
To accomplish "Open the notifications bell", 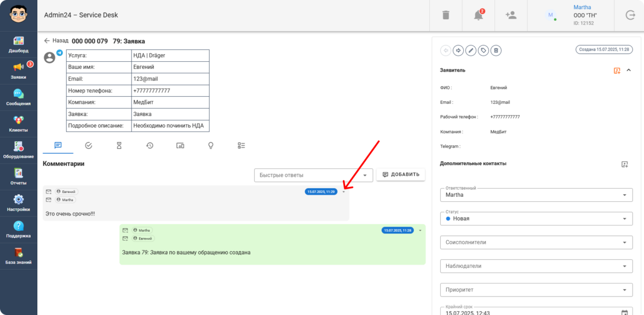I will [x=478, y=15].
